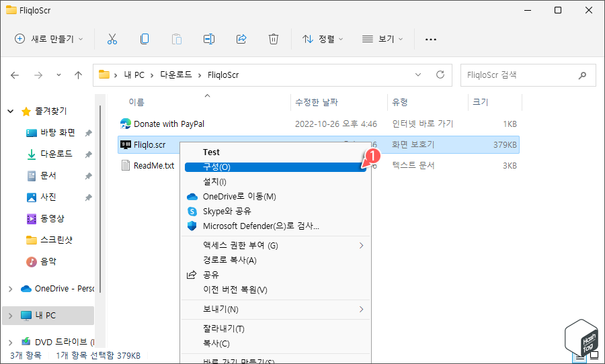Choose 경로로 복사(A) menu entry

[x=276, y=261]
